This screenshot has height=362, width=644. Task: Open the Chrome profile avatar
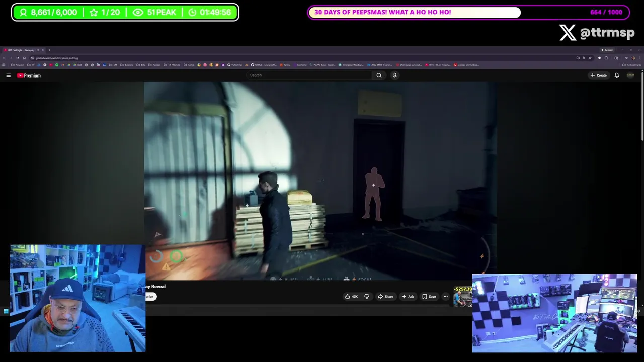point(633,58)
